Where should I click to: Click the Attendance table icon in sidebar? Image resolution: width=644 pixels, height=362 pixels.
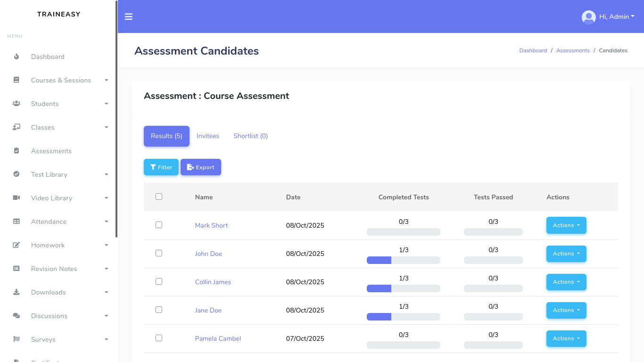pos(17,222)
